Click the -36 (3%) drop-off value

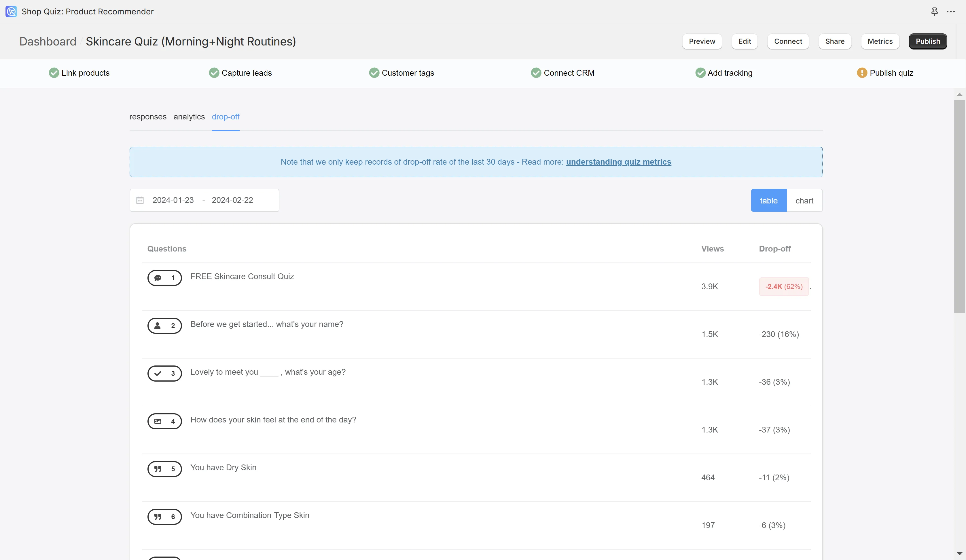(774, 382)
